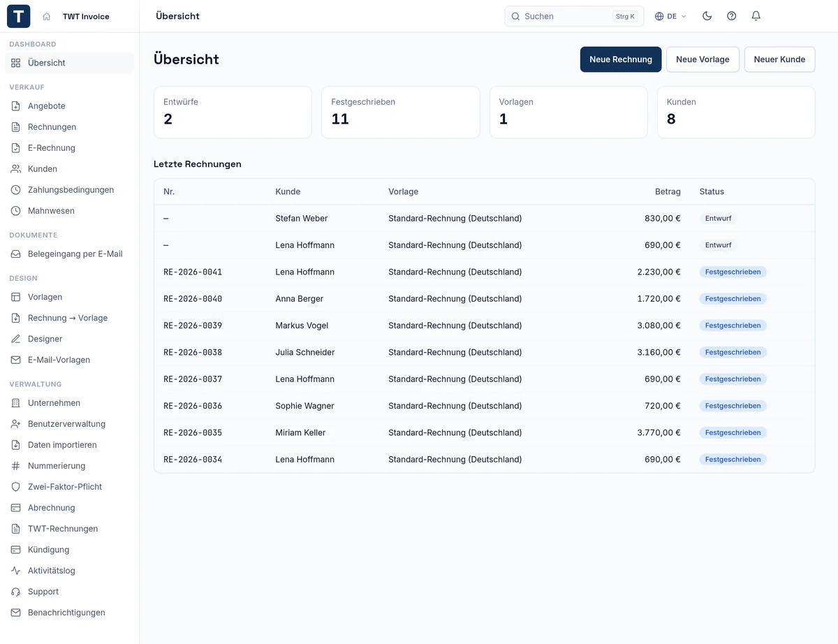
Task: Click amount 3.770,00 €
Action: click(x=659, y=433)
